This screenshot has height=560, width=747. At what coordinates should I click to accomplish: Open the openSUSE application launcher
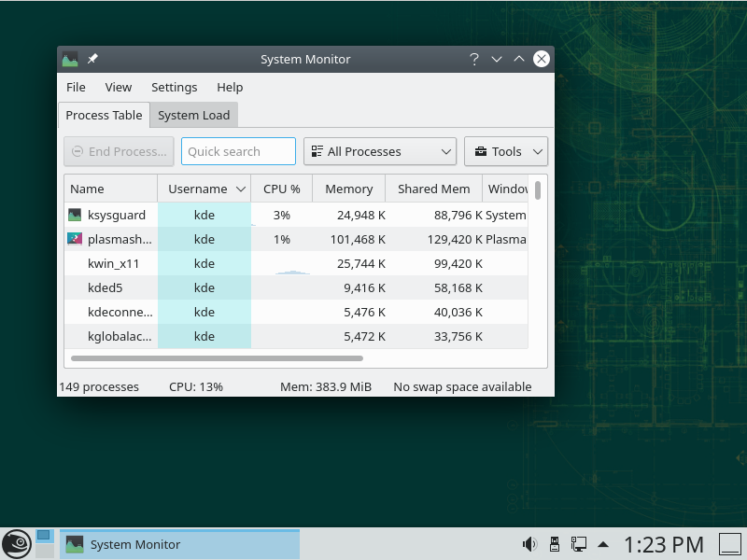[16, 543]
